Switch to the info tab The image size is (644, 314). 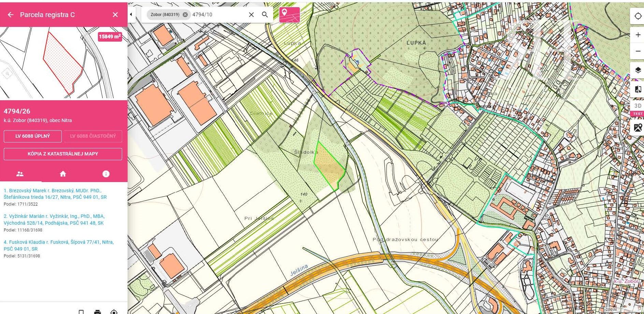click(106, 174)
